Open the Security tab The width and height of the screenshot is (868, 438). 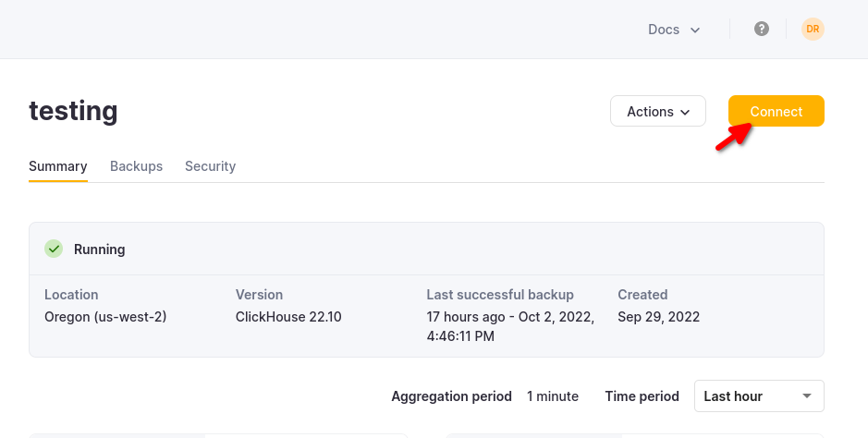pyautogui.click(x=210, y=166)
